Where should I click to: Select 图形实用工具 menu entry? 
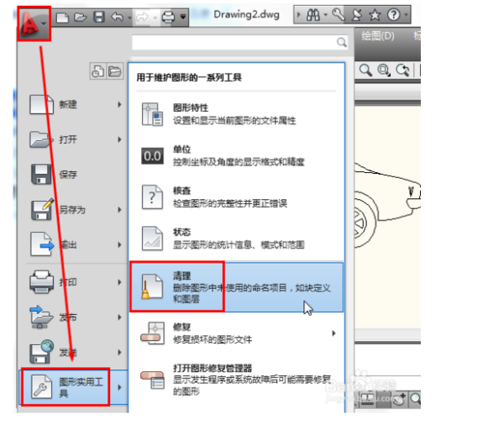click(74, 387)
